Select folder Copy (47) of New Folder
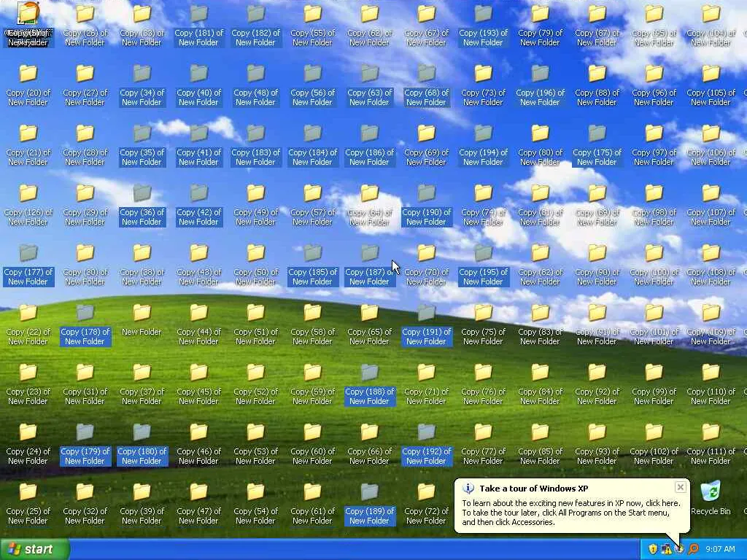Image resolution: width=747 pixels, height=560 pixels. click(198, 504)
